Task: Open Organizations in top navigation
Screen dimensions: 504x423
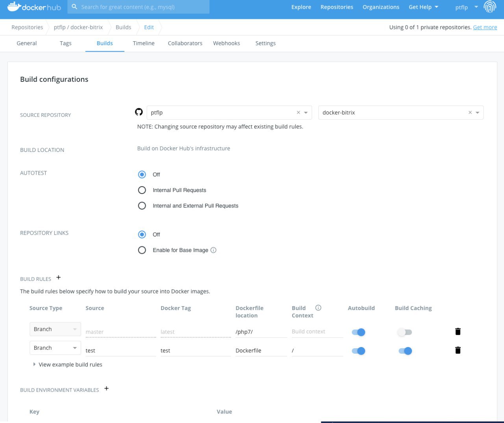Action: (381, 7)
